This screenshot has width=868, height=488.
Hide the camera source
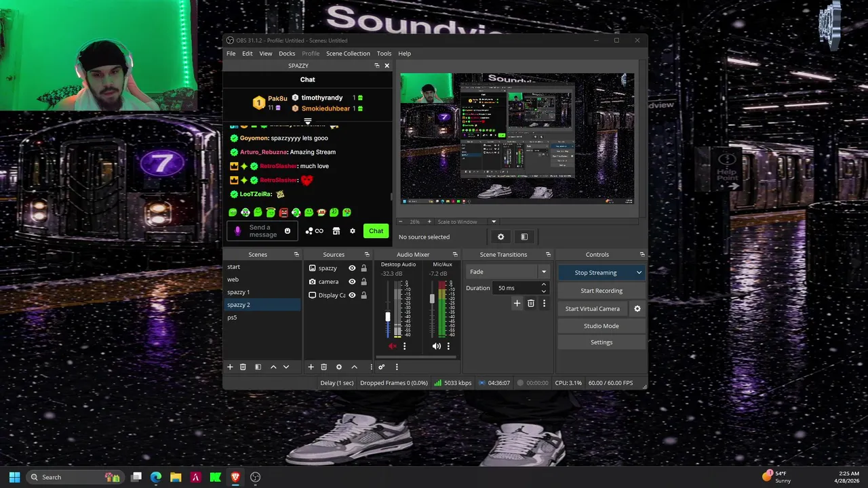[x=352, y=281]
